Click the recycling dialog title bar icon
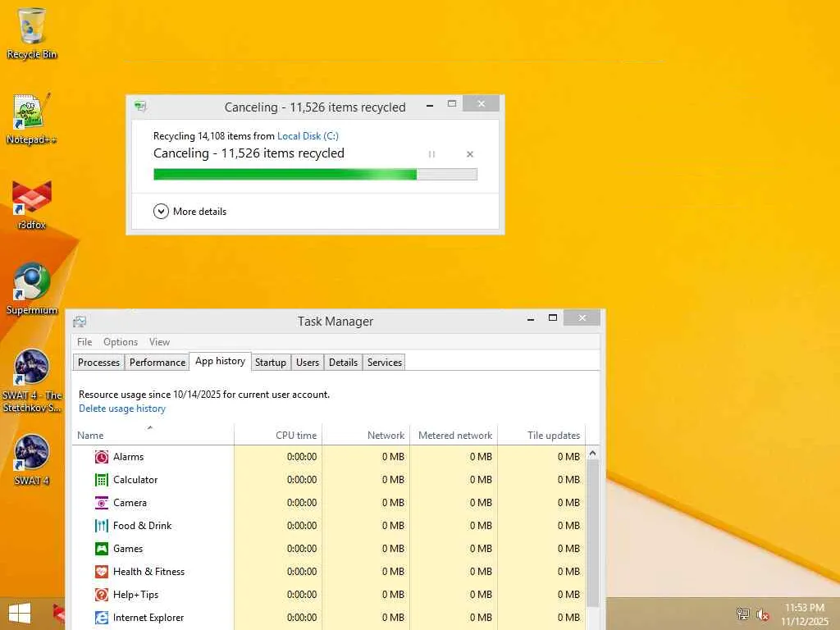This screenshot has width=840, height=630. (x=140, y=106)
